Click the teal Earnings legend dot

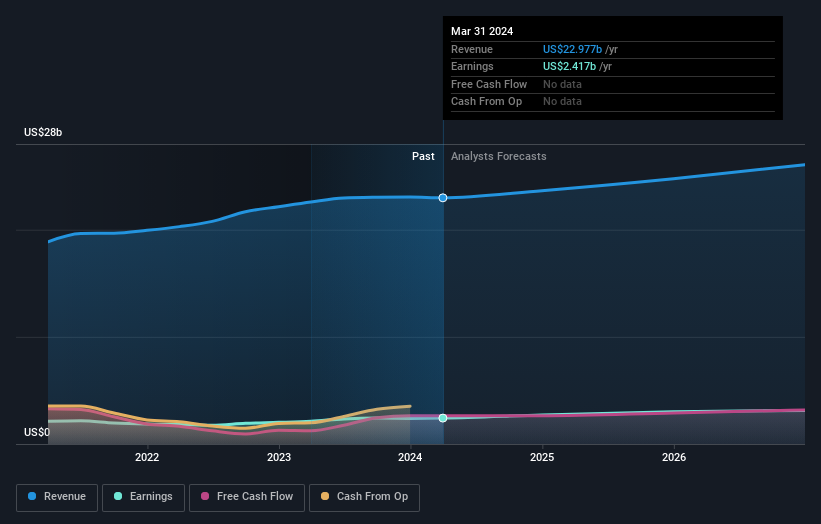(118, 496)
